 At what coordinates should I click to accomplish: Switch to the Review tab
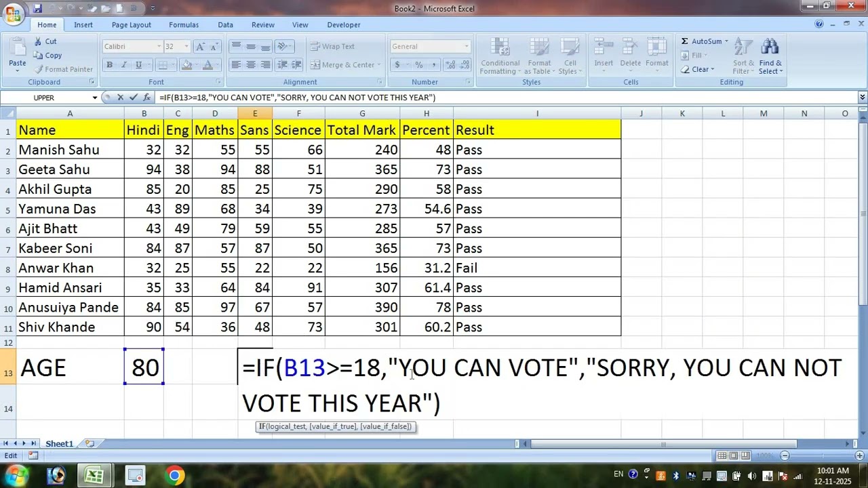point(263,25)
